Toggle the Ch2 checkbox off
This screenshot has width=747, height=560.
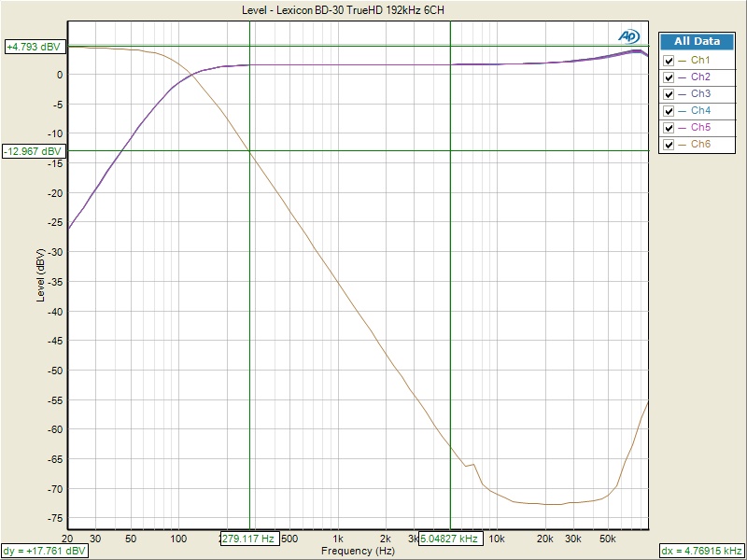(668, 77)
